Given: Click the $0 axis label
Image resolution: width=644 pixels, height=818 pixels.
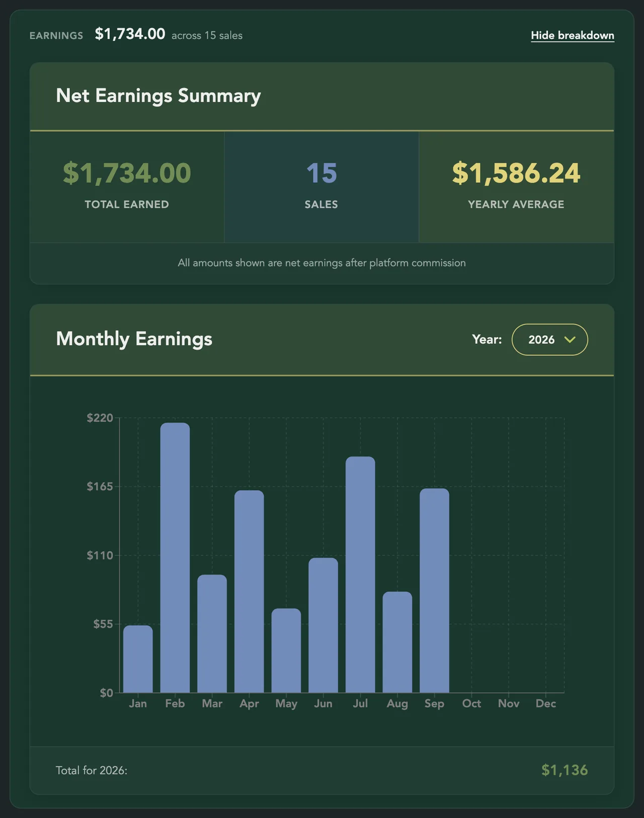Looking at the screenshot, I should click(107, 693).
